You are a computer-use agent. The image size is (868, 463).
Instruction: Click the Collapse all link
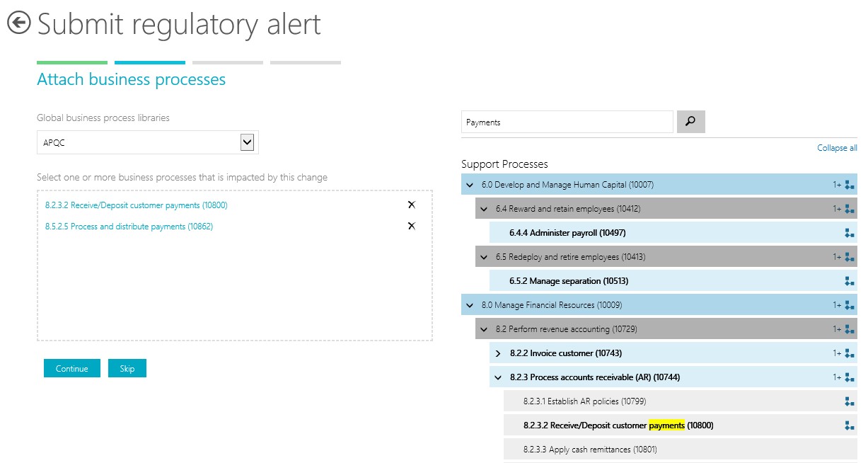tap(837, 148)
